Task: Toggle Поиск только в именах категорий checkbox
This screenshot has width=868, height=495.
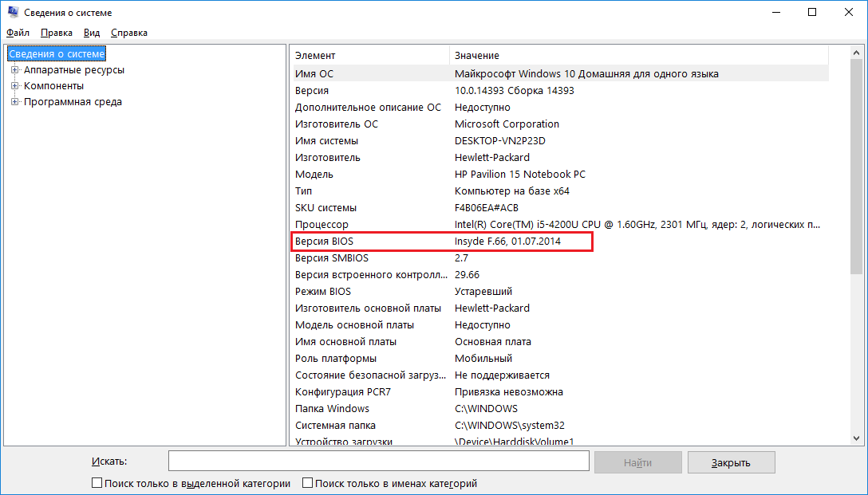Action: [x=308, y=483]
